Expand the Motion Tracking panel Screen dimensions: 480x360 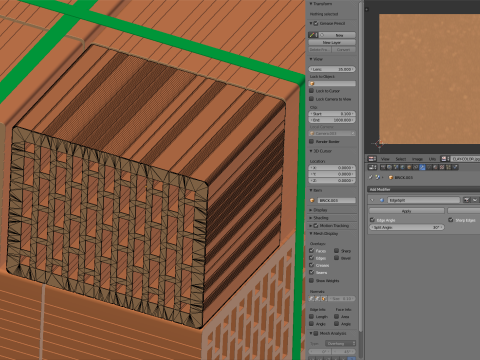point(311,226)
